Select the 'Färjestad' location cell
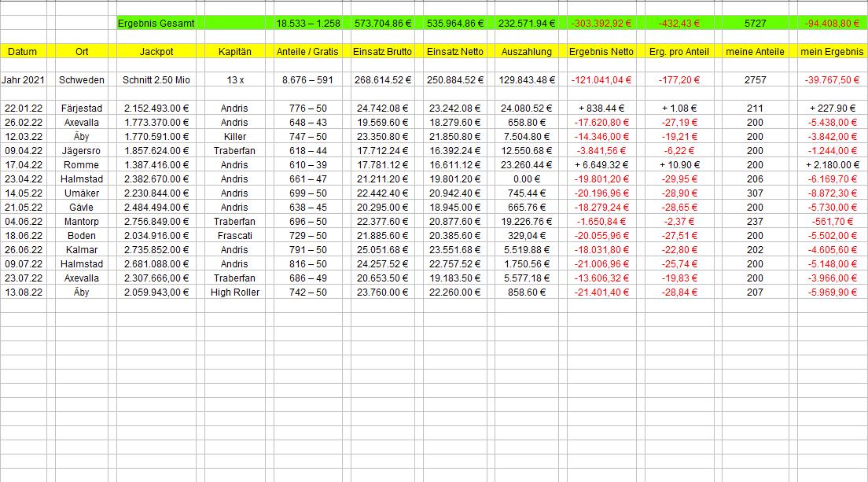Image resolution: width=868 pixels, height=482 pixels. tap(82, 108)
